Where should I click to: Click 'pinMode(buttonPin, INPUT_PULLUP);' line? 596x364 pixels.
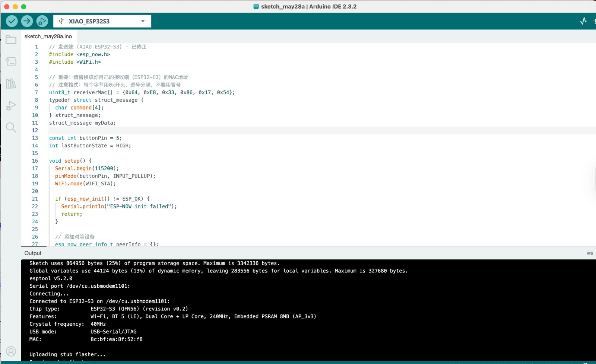(x=105, y=176)
